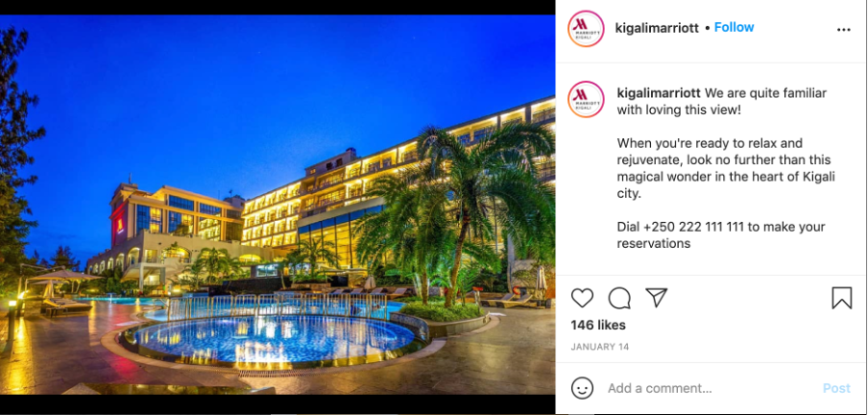The image size is (868, 415).
Task: Open the kigalimarriott username in the post header
Action: tap(657, 28)
